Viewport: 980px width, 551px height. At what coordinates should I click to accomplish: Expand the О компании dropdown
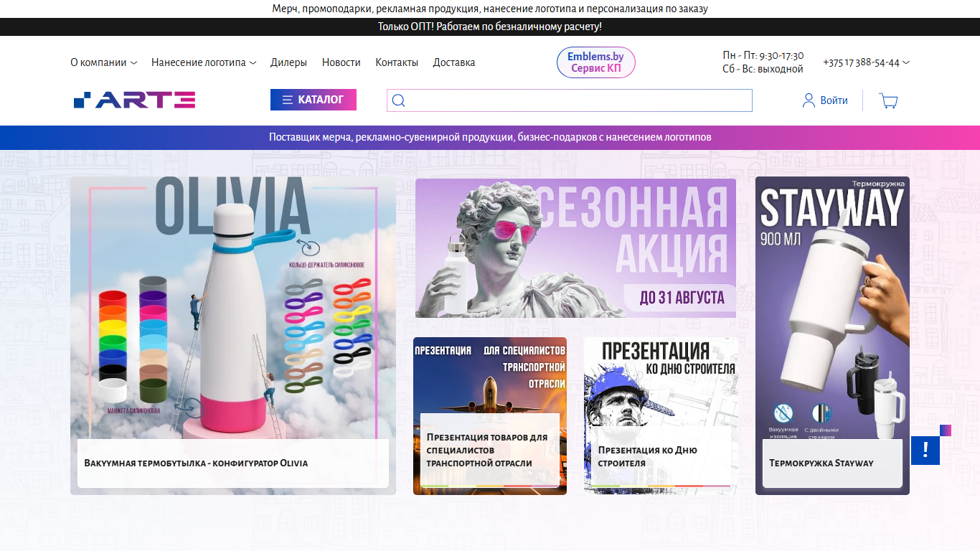103,62
